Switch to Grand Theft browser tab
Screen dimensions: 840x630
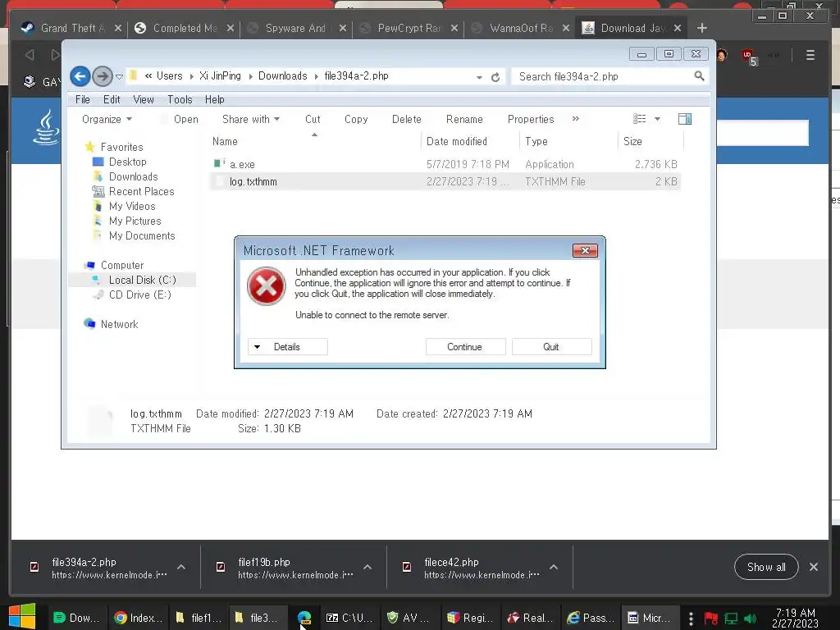tap(72, 28)
